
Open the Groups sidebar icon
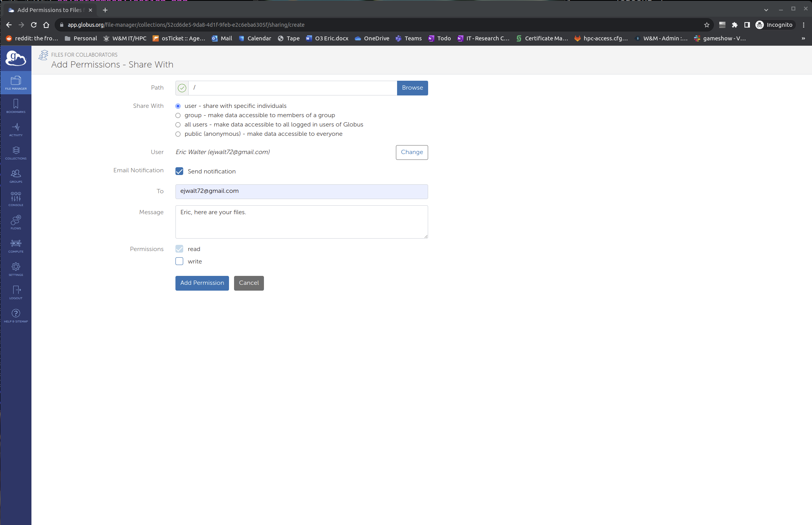pyautogui.click(x=16, y=175)
